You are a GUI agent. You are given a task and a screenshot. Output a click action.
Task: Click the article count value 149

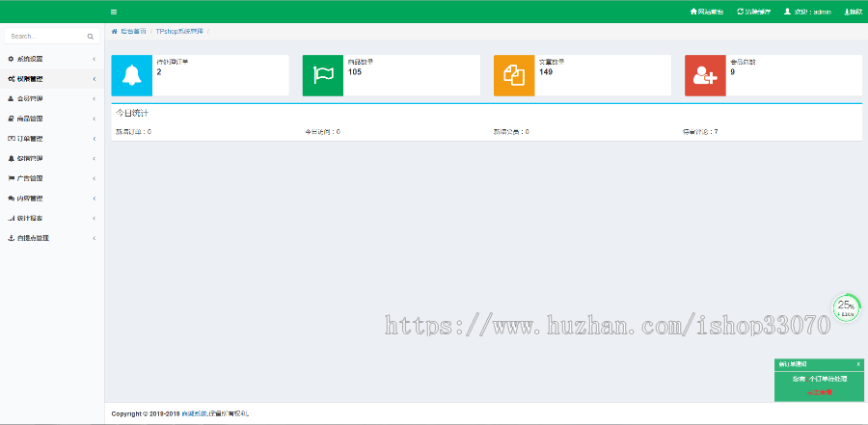(x=546, y=72)
